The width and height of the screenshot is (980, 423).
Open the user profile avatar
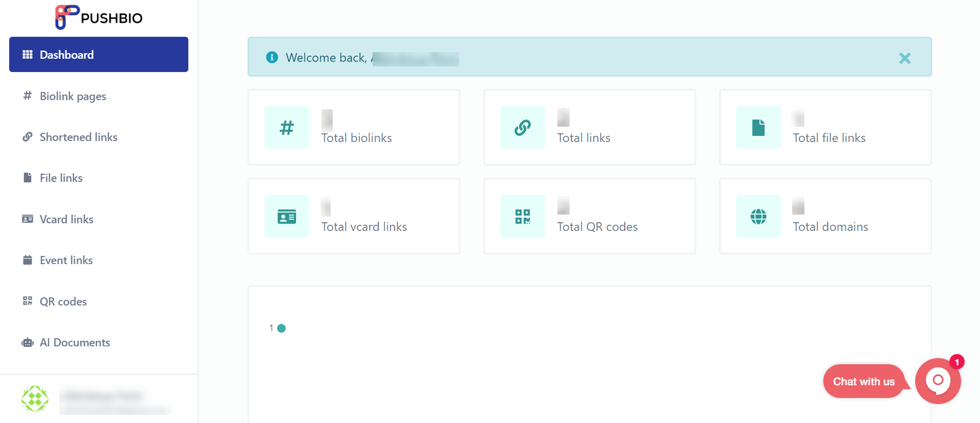35,399
